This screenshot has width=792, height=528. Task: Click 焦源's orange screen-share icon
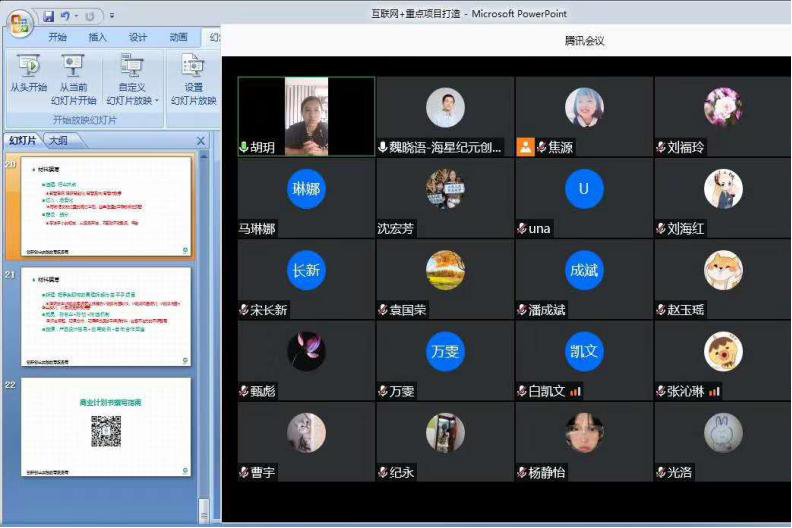click(x=525, y=147)
